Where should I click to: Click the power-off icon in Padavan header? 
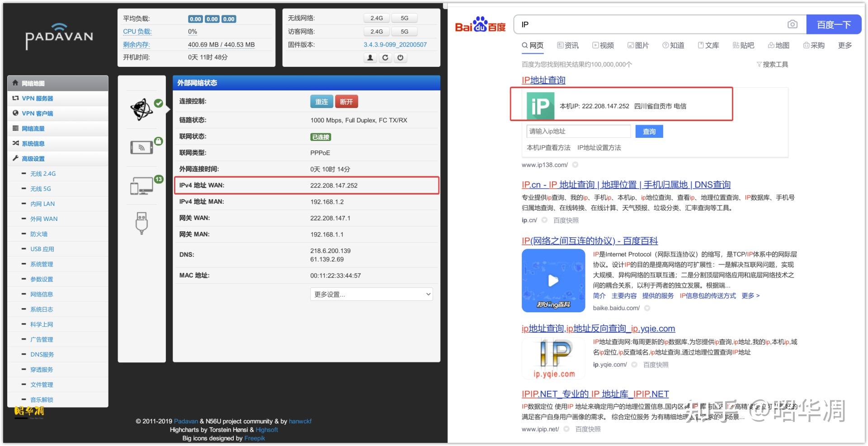pos(400,58)
